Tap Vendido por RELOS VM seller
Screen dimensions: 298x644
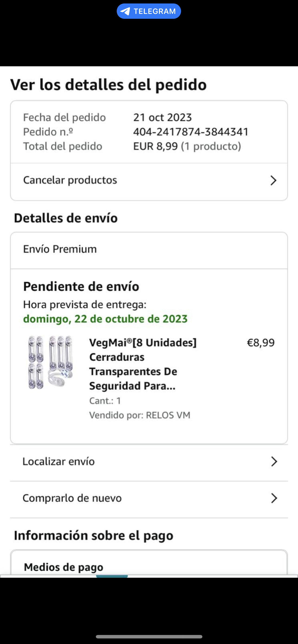tap(140, 415)
